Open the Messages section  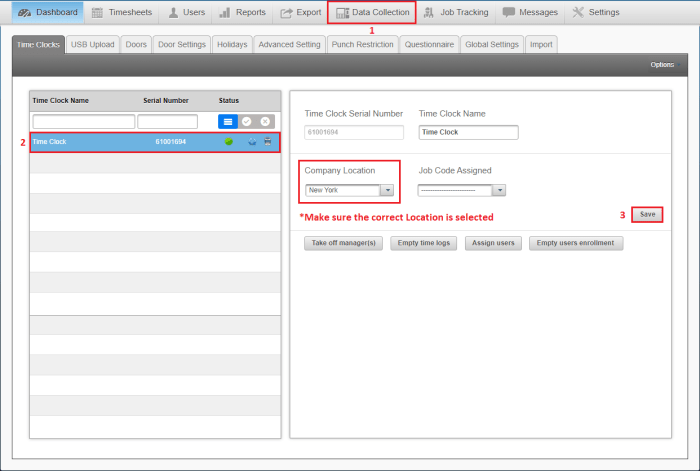[530, 12]
